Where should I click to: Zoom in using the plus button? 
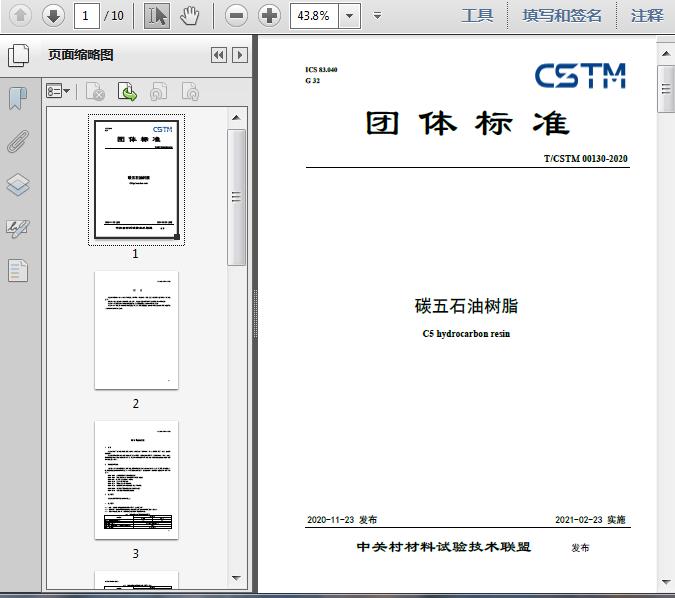269,16
